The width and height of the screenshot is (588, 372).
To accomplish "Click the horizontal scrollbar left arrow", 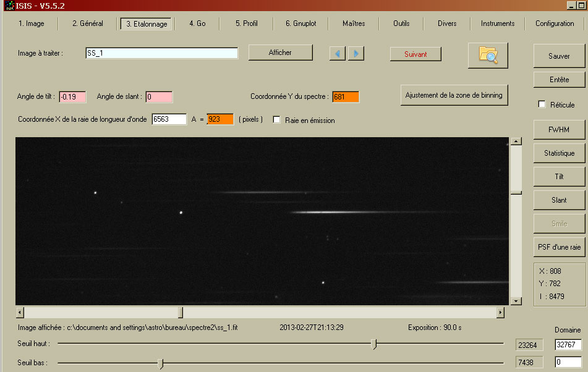I will coord(20,312).
